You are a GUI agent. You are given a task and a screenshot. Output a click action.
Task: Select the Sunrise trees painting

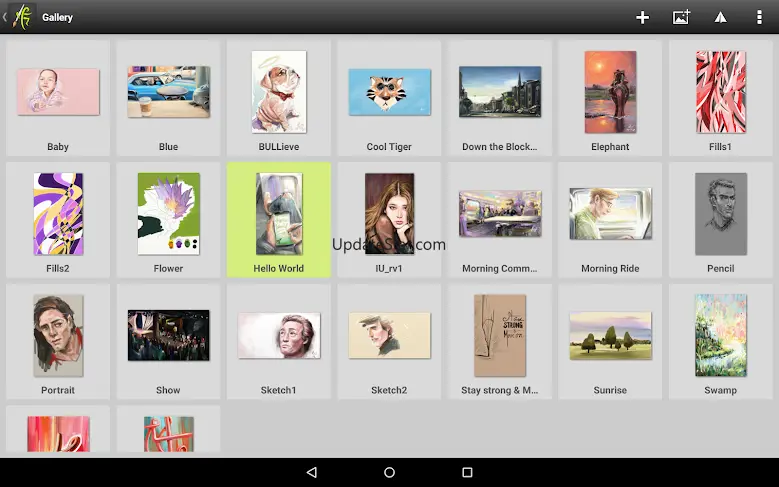click(610, 335)
